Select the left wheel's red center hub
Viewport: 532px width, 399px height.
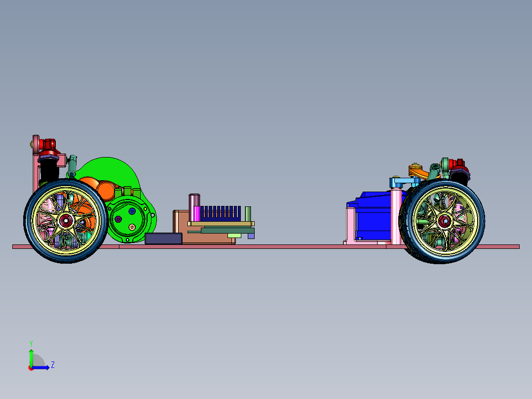[65, 221]
